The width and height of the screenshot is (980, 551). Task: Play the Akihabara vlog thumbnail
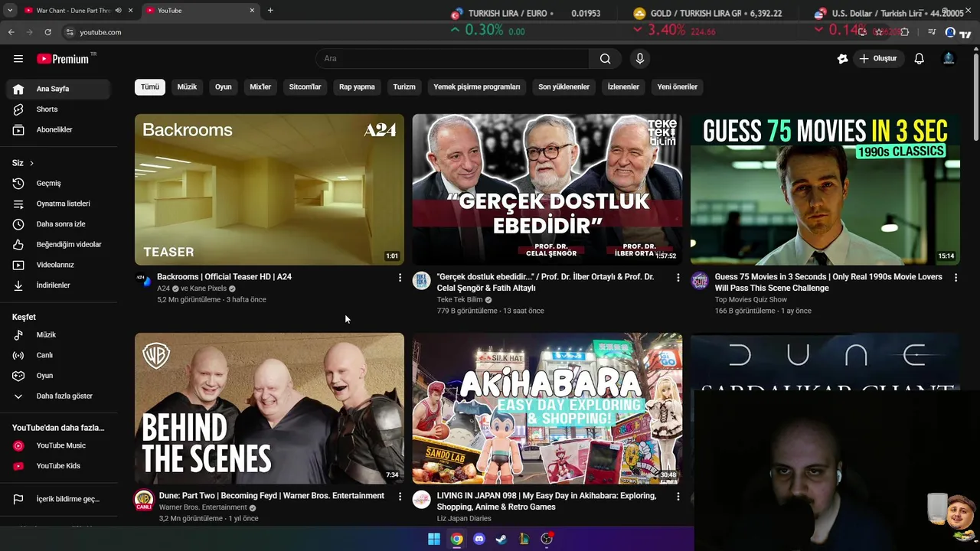pyautogui.click(x=547, y=409)
